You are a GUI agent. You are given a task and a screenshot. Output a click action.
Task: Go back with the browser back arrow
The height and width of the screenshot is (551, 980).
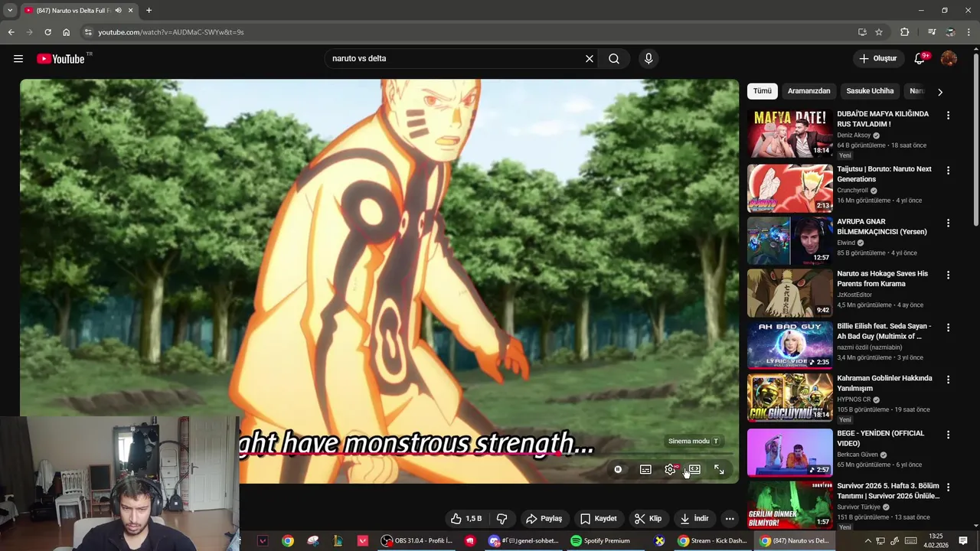coord(11,32)
